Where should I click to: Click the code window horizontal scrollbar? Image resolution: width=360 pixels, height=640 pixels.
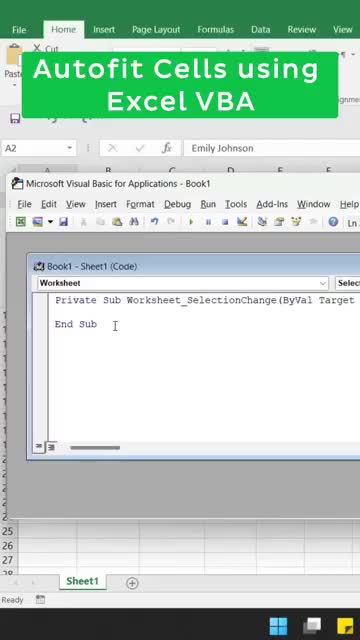click(x=95, y=447)
